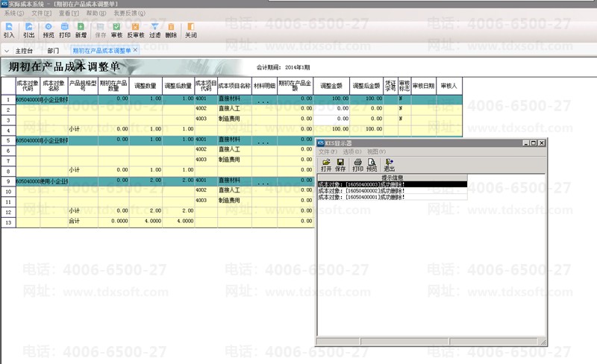Click 审核标志 mark in row 2

tap(401, 108)
